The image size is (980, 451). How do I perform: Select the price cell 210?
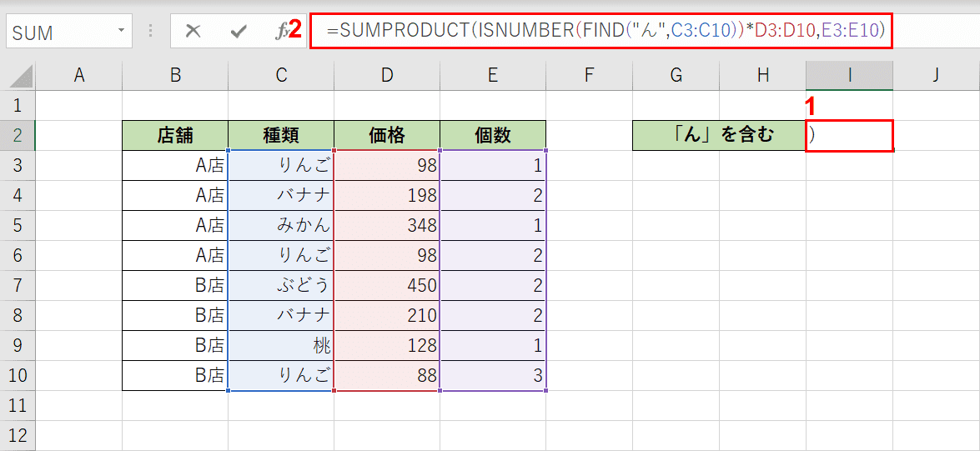tap(387, 315)
